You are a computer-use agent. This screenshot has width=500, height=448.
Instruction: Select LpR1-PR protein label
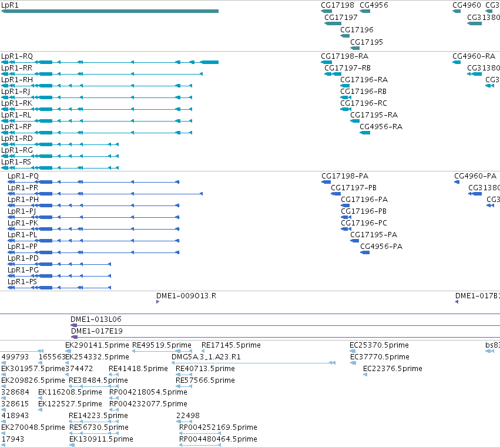[23, 188]
